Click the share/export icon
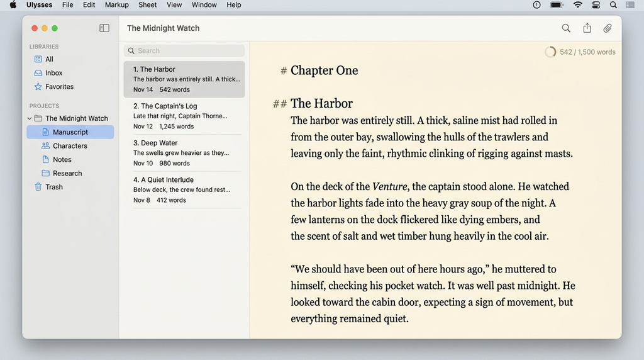The image size is (644, 360). pos(587,28)
